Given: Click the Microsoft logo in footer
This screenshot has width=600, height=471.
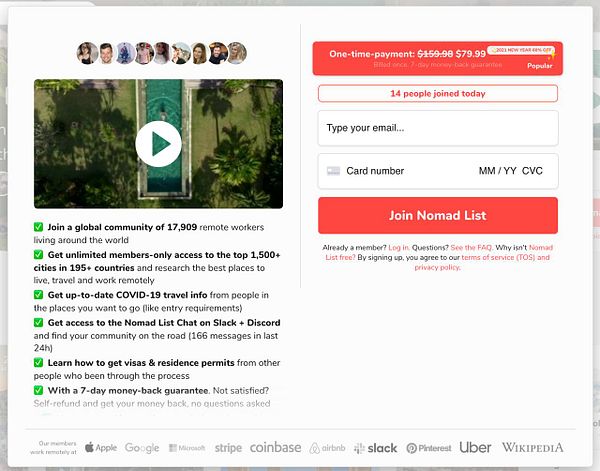Looking at the screenshot, I should (x=187, y=448).
